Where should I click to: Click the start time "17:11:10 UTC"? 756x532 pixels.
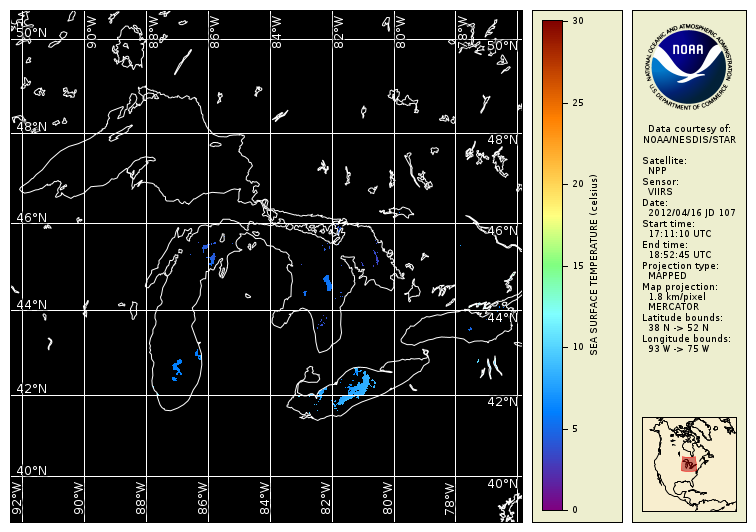click(x=680, y=234)
